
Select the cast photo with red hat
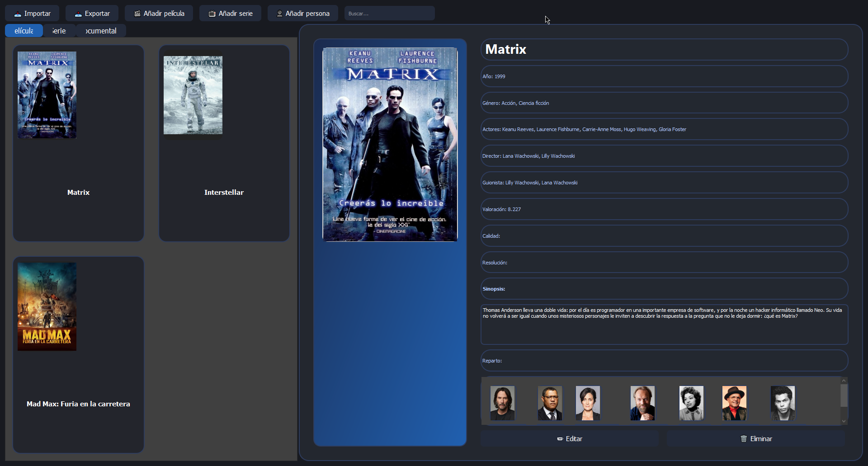click(x=734, y=403)
